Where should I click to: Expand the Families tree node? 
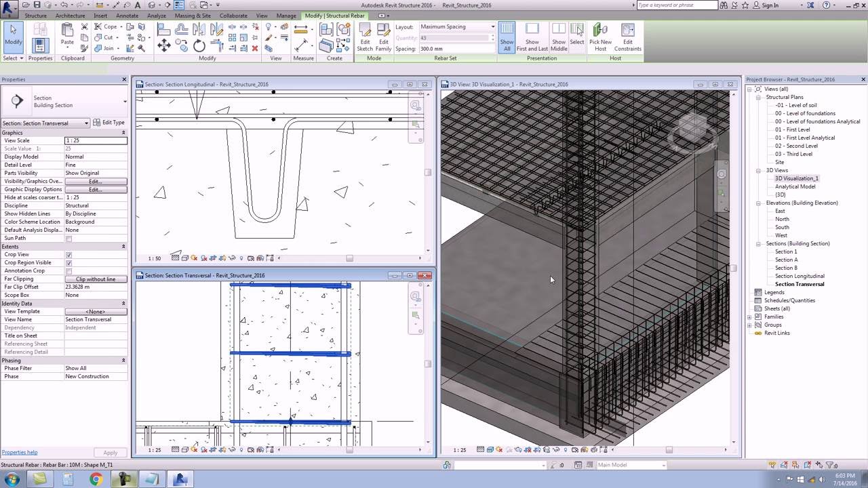coord(750,317)
